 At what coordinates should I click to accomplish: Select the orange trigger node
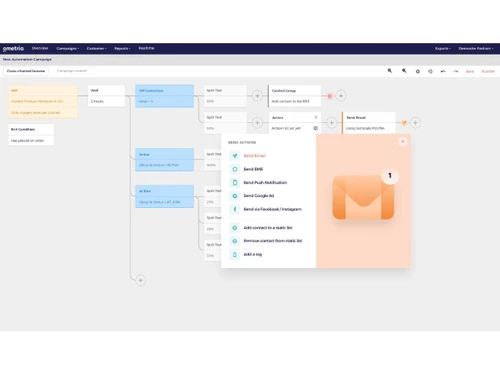43,101
